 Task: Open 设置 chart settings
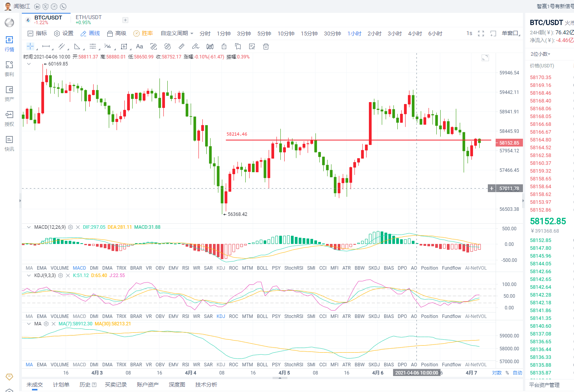click(64, 34)
